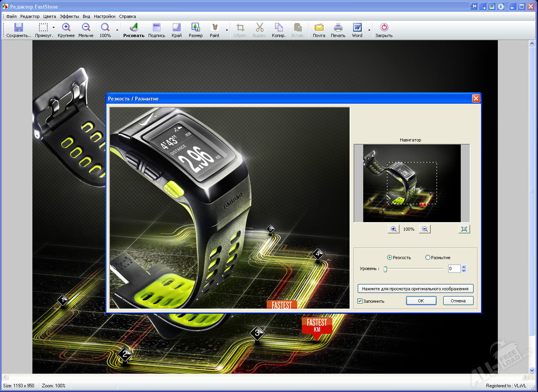Open the Настройки menu
538x392 pixels.
[105, 16]
